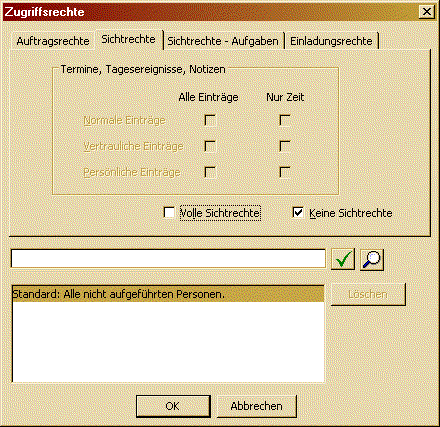Viewport: 440px width, 427px height.
Task: Switch to Auftragsrechte tab
Action: click(53, 41)
